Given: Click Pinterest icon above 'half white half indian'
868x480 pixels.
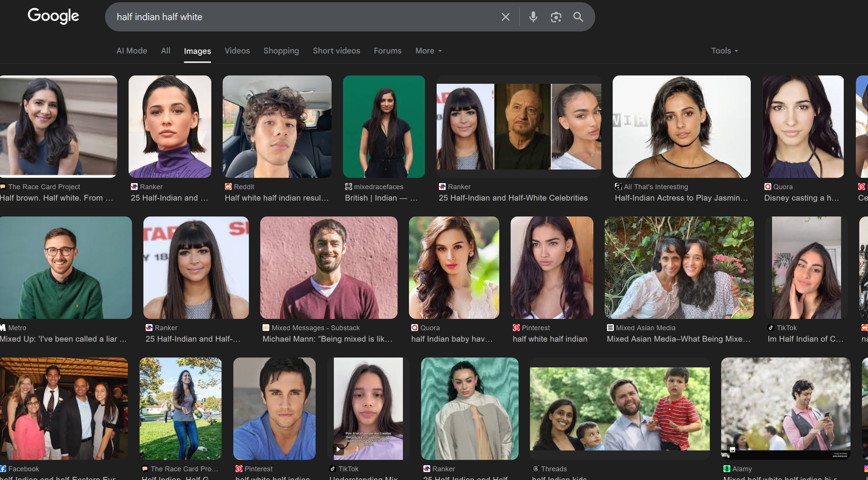Looking at the screenshot, I should (516, 328).
